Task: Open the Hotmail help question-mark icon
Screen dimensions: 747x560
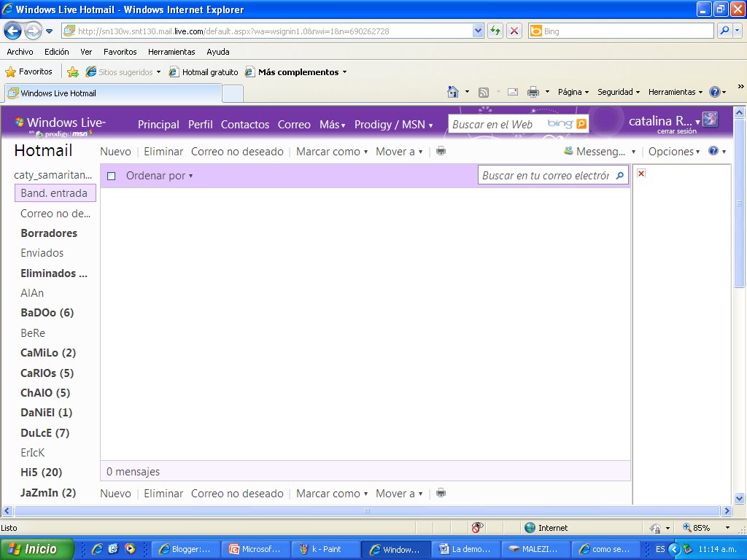Action: pyautogui.click(x=713, y=151)
